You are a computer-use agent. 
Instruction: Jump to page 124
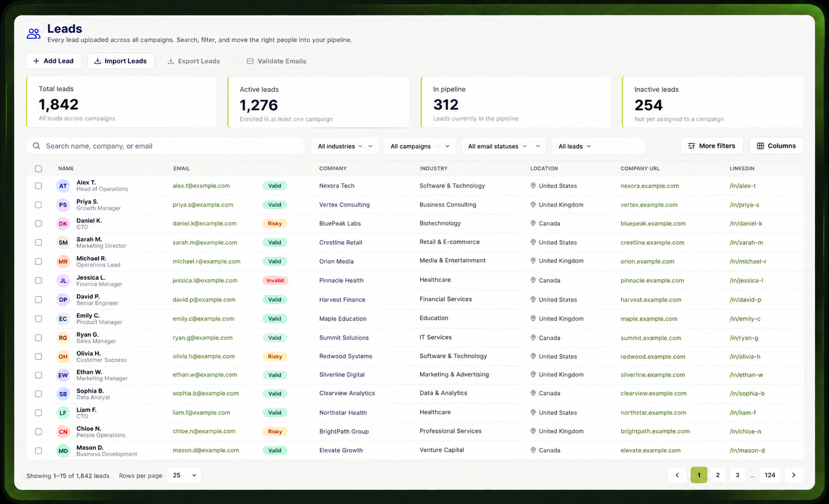click(x=770, y=475)
